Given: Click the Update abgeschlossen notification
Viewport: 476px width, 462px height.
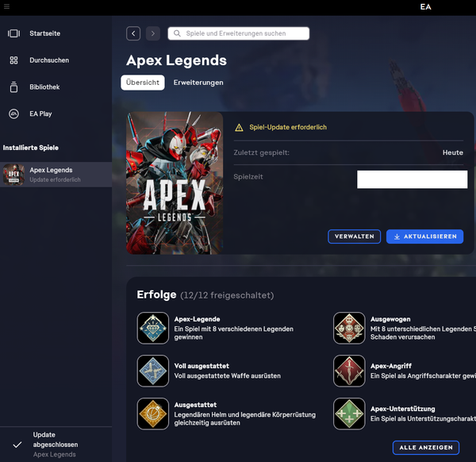Looking at the screenshot, I should point(56,445).
